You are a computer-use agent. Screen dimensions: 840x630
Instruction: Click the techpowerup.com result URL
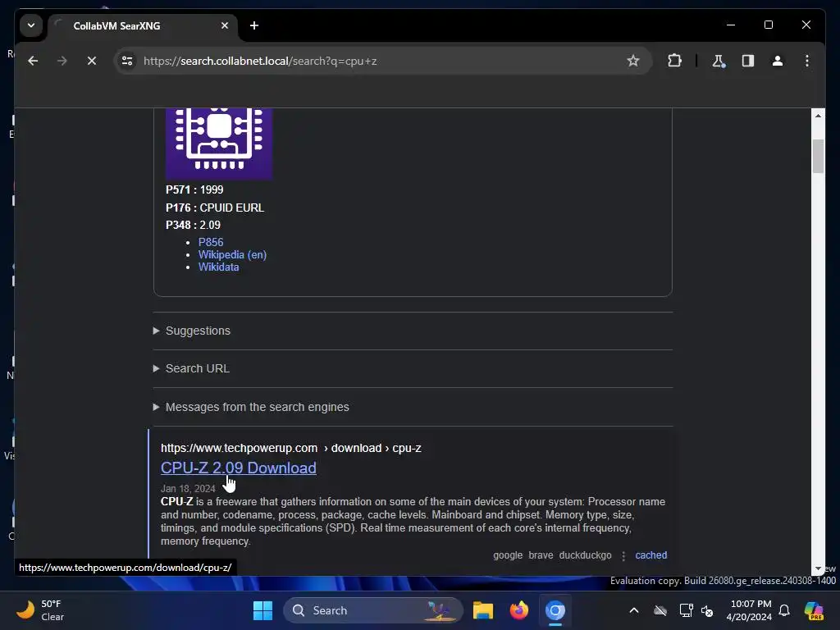pyautogui.click(x=291, y=448)
